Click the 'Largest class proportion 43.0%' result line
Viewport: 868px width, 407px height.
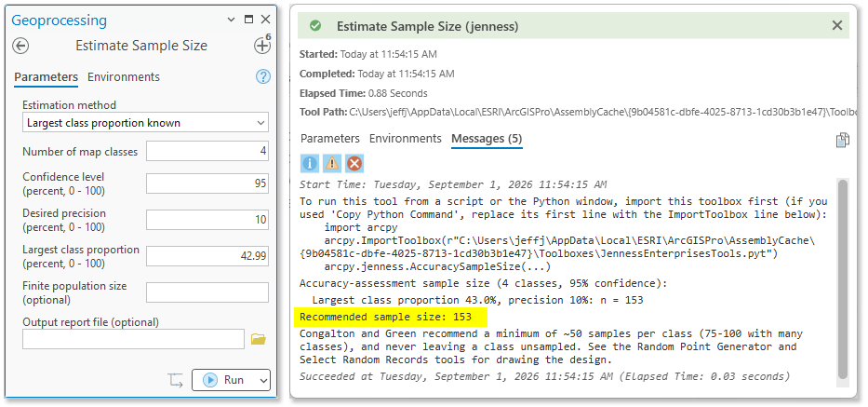point(478,301)
